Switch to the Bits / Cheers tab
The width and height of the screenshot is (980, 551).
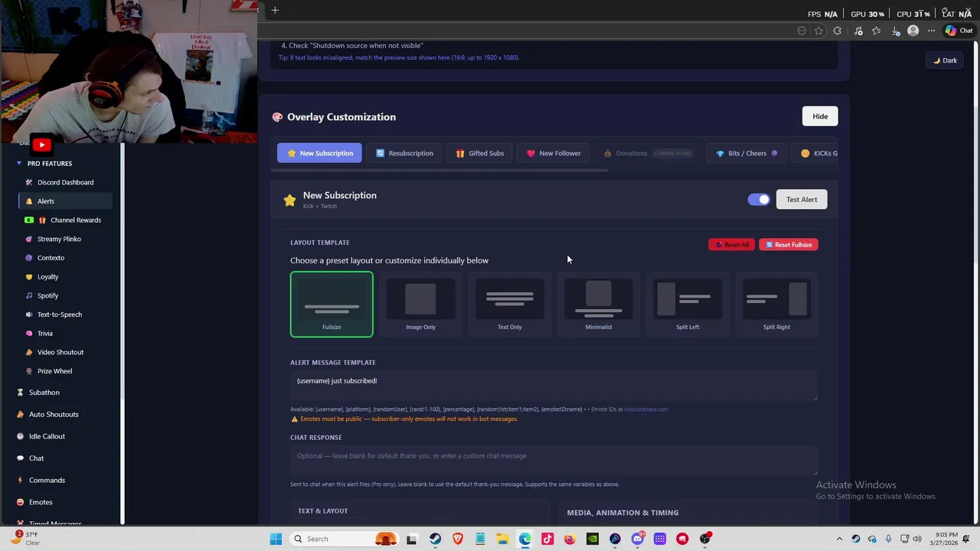(746, 153)
